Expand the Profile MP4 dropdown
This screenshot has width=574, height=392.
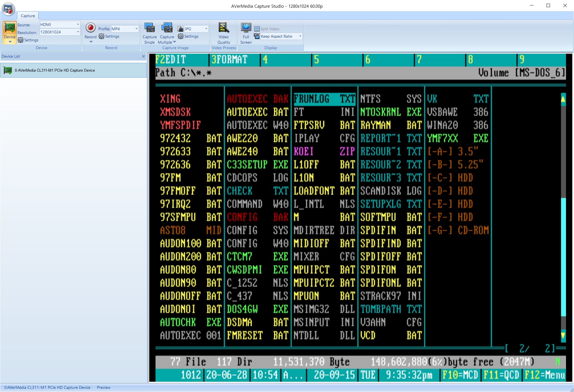pos(136,29)
